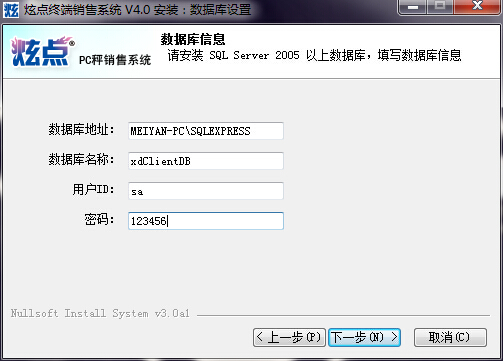Click the 密码 label

[x=99, y=219]
